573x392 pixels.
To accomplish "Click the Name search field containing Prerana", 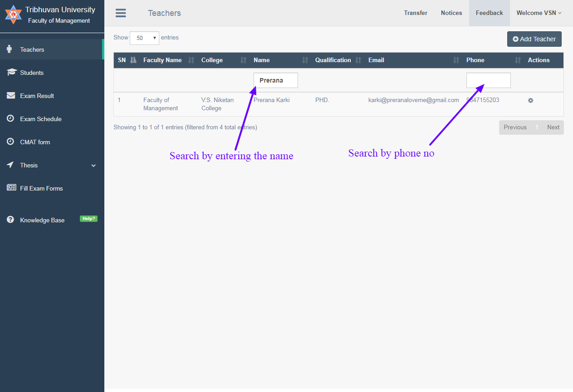I will [x=275, y=80].
